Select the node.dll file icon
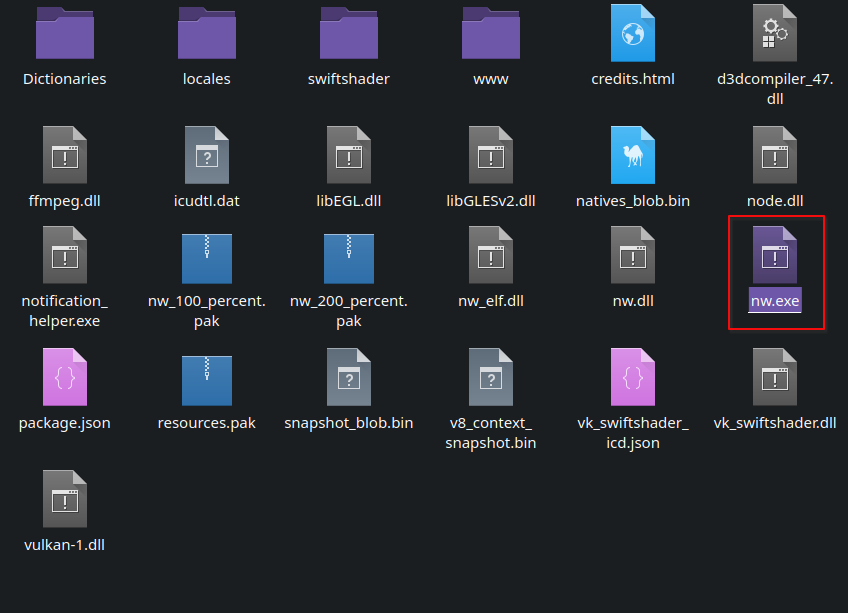848x613 pixels. pyautogui.click(x=775, y=155)
